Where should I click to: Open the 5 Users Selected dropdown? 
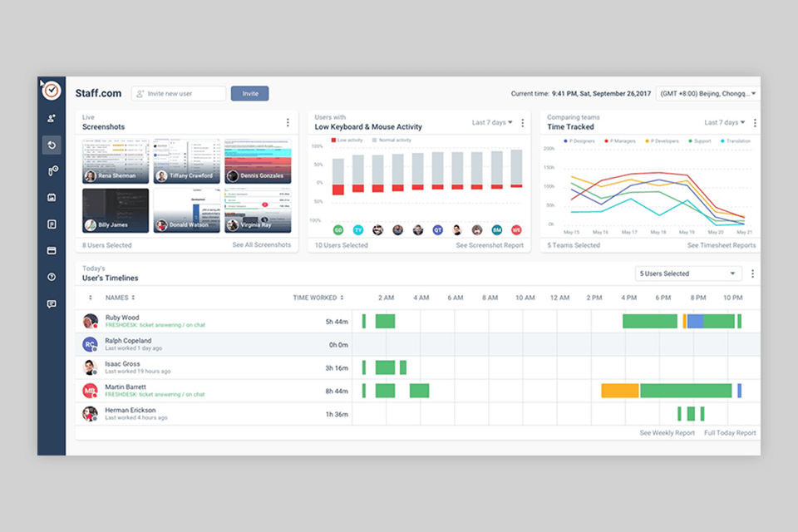point(688,273)
